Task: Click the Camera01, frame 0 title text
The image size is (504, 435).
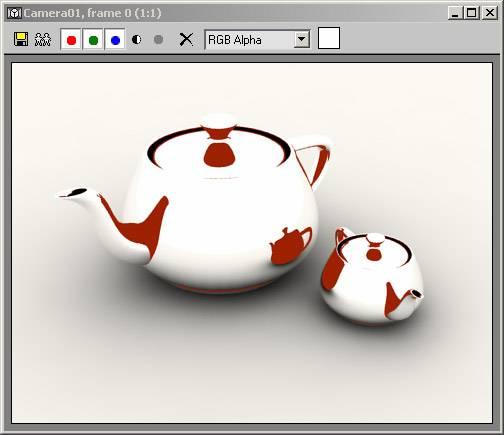Action: click(92, 13)
